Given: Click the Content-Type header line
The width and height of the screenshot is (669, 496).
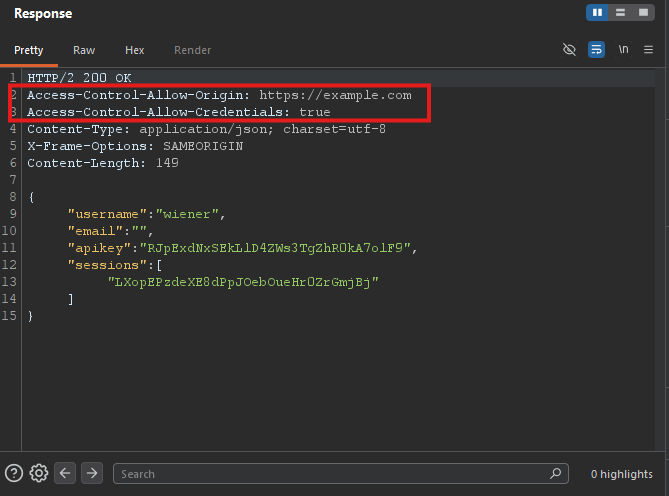Looking at the screenshot, I should [x=207, y=129].
